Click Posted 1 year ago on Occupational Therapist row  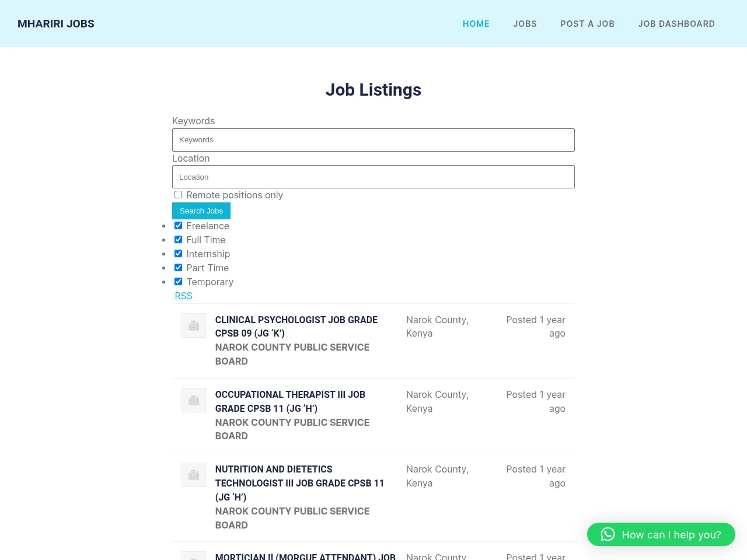click(536, 401)
